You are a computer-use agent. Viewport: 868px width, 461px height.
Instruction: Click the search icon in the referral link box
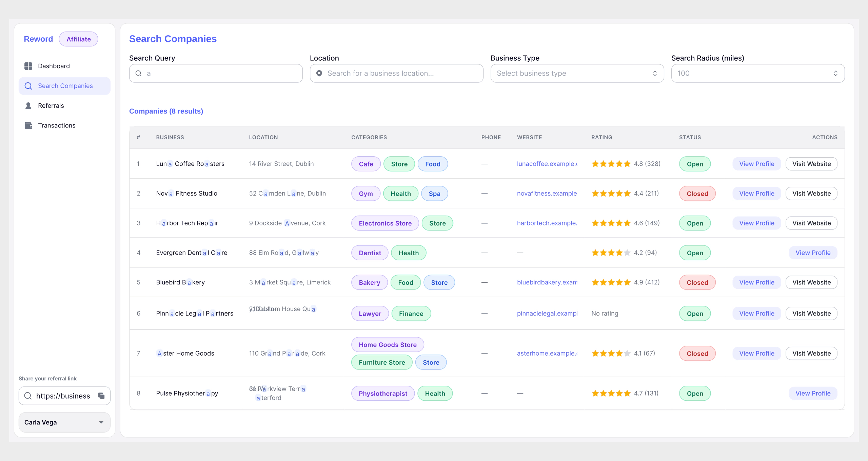tap(28, 396)
